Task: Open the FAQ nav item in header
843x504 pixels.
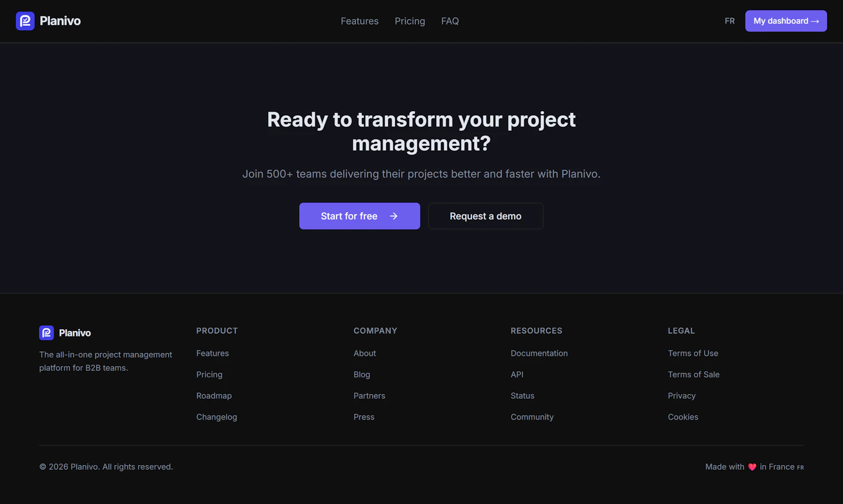Action: coord(450,21)
